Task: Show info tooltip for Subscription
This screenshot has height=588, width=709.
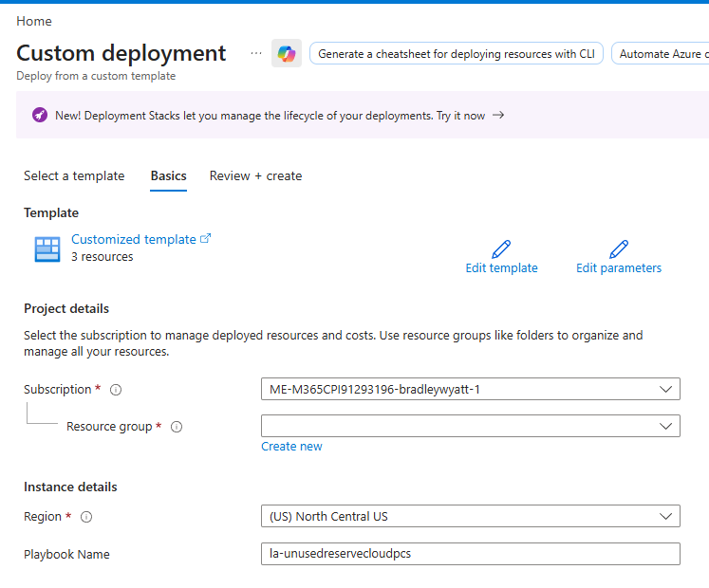Action: (x=116, y=390)
